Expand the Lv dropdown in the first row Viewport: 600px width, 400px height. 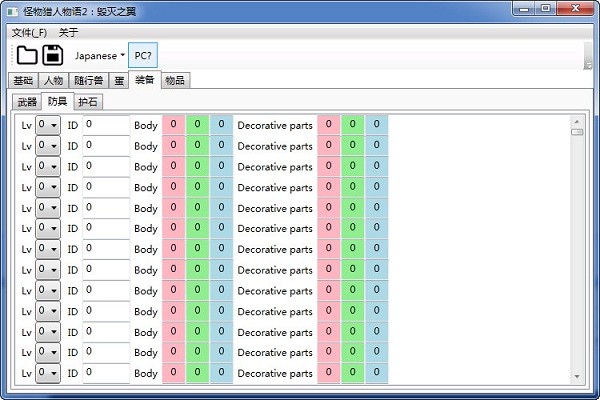(47, 125)
